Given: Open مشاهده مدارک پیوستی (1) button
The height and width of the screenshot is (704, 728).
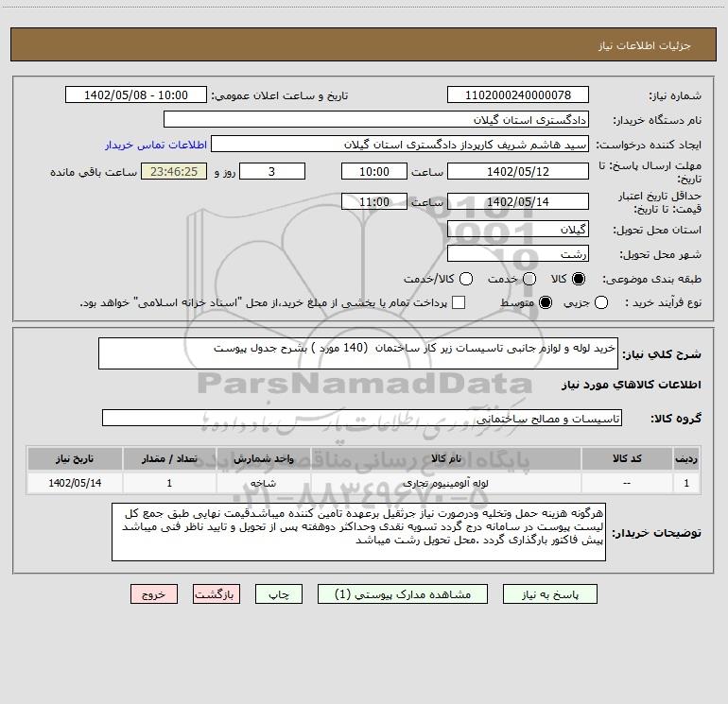Looking at the screenshot, I should [403, 594].
